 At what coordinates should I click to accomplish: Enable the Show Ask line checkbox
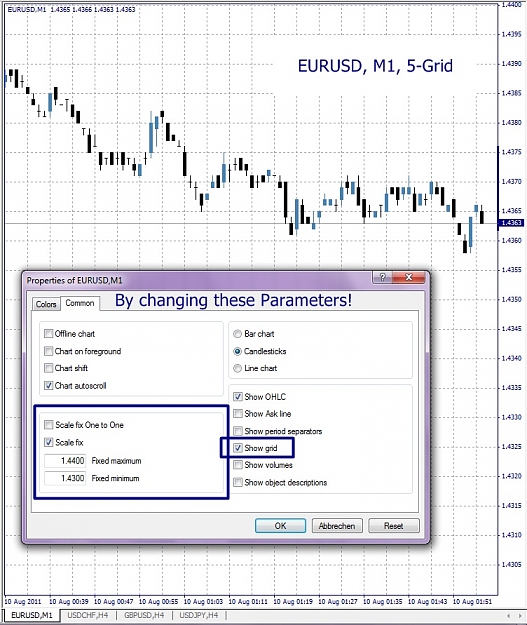238,413
